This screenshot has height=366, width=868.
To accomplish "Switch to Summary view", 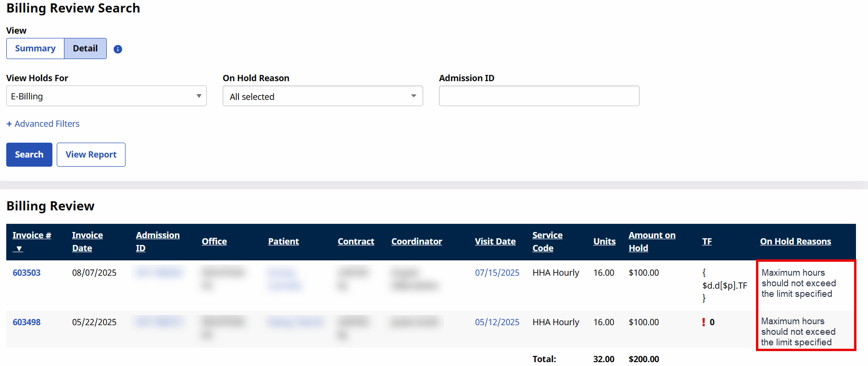I will point(35,49).
